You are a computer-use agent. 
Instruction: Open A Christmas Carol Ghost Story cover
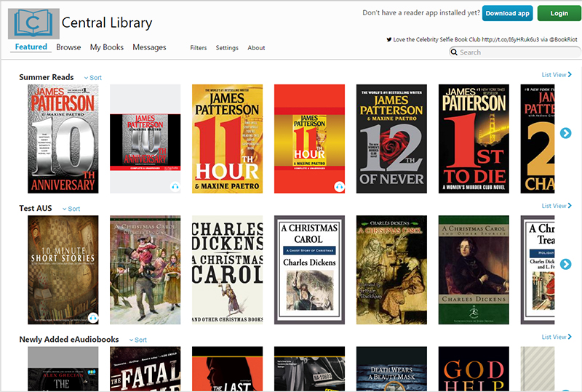pyautogui.click(x=310, y=270)
